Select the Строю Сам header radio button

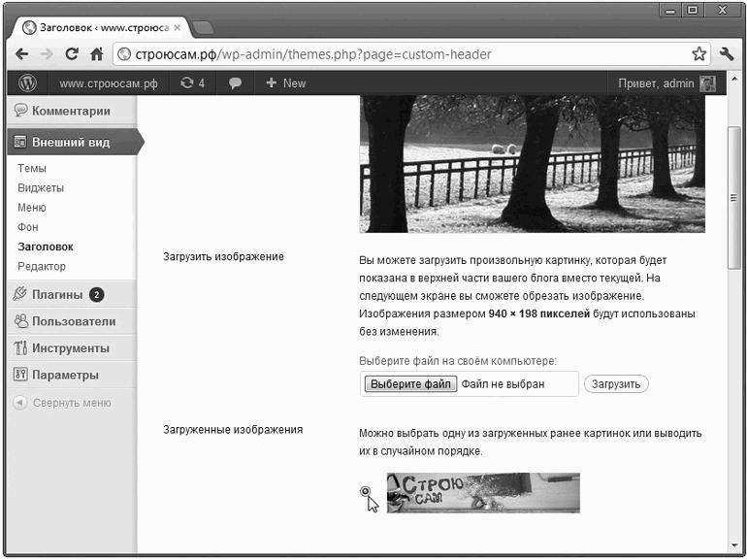click(x=366, y=491)
